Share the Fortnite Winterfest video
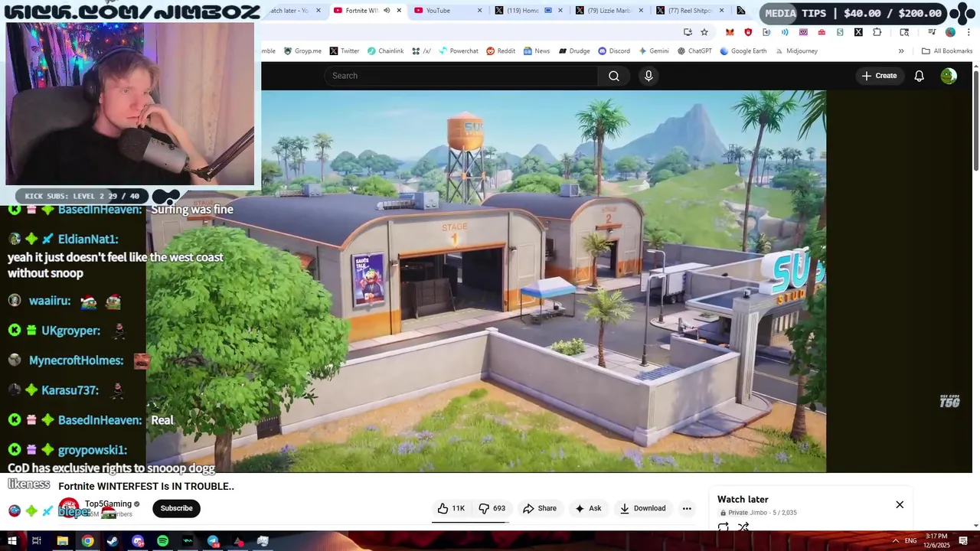The height and width of the screenshot is (551, 980). pyautogui.click(x=540, y=508)
